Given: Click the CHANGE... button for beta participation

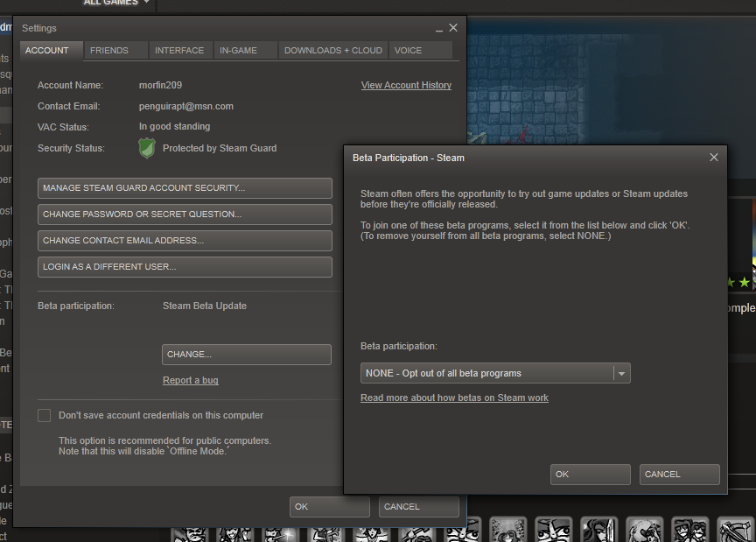Looking at the screenshot, I should coord(246,354).
